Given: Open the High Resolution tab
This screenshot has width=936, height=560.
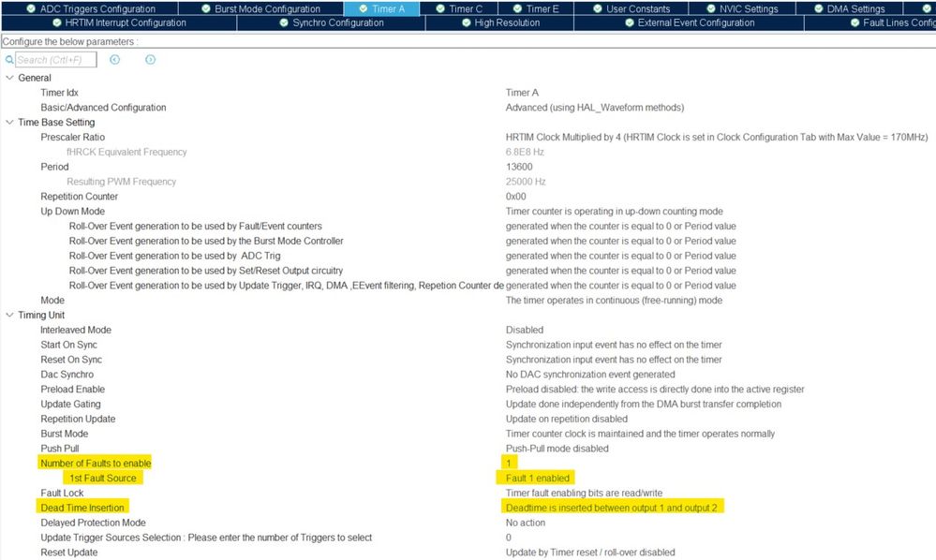Looking at the screenshot, I should pyautogui.click(x=499, y=22).
